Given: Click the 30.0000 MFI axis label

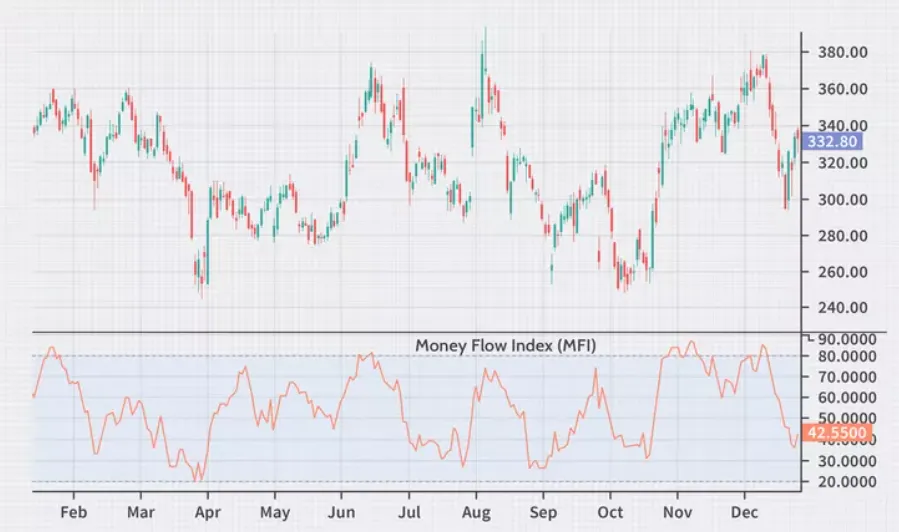Looking at the screenshot, I should (x=847, y=461).
